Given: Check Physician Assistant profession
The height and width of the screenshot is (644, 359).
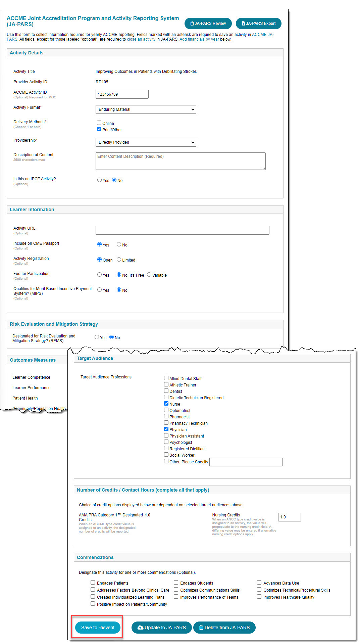Looking at the screenshot, I should [x=166, y=435].
